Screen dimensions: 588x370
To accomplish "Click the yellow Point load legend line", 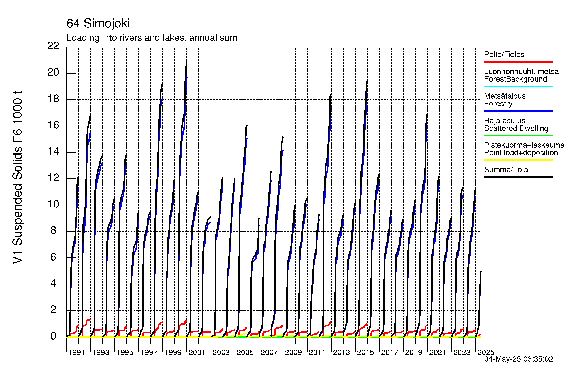I will pos(519,160).
